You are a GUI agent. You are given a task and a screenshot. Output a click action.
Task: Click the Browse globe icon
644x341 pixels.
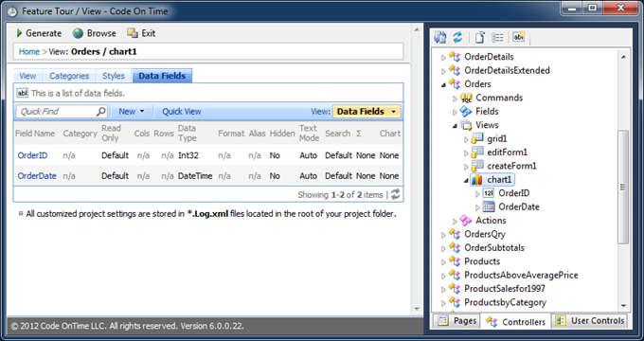point(78,33)
